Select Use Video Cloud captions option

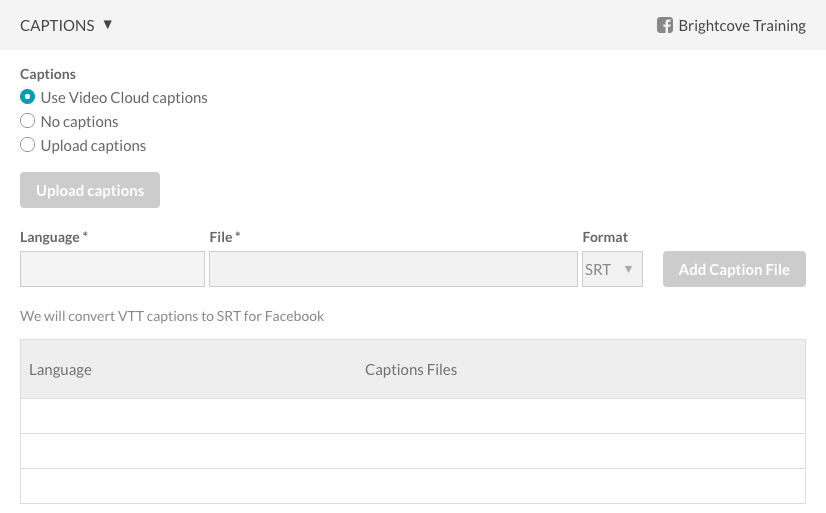tap(28, 97)
